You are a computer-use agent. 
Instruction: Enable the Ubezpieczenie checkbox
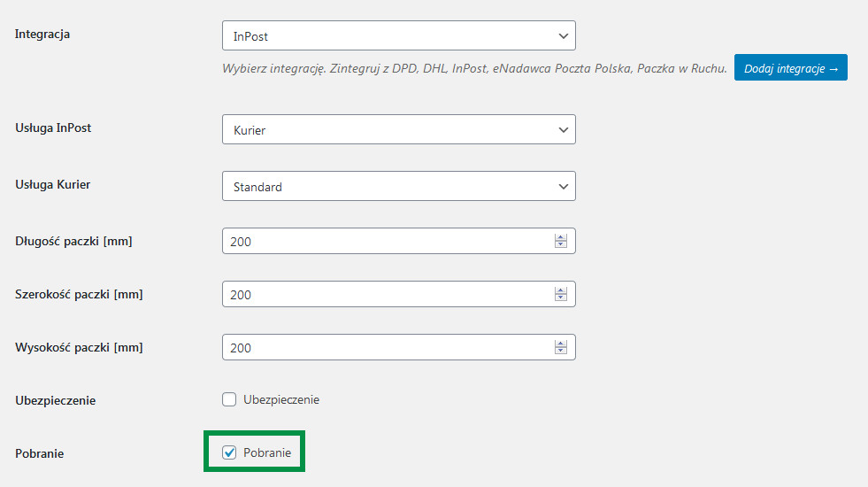click(229, 399)
